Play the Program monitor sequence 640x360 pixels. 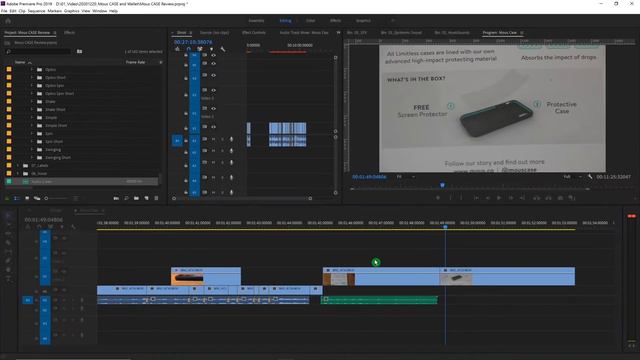tap(498, 198)
